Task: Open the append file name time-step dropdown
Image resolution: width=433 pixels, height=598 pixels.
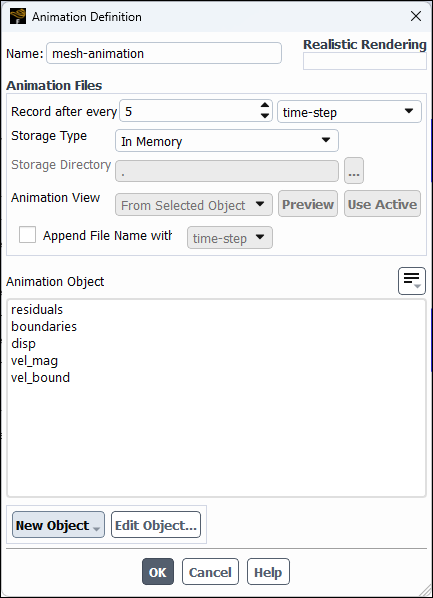Action: click(x=230, y=238)
